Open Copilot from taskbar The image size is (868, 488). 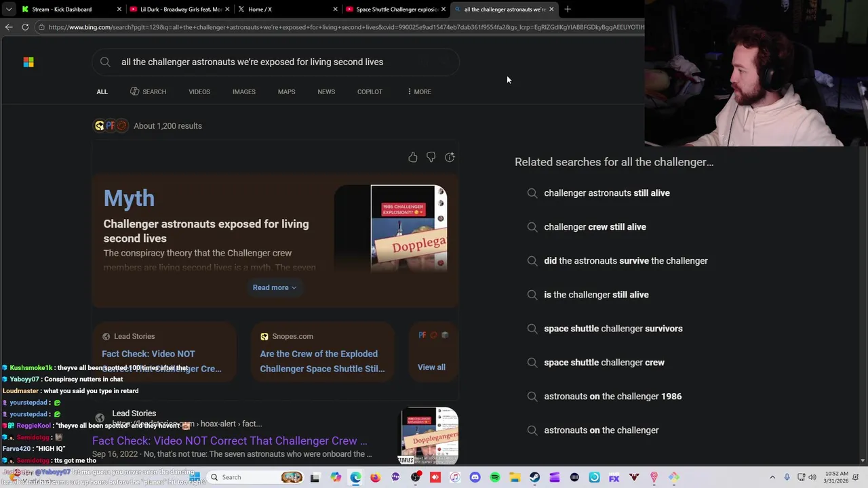[x=336, y=478]
